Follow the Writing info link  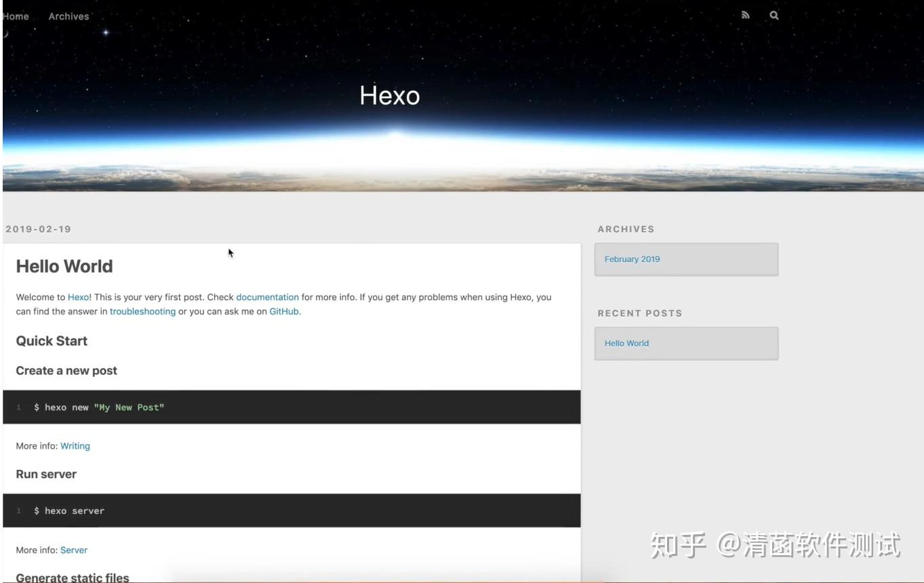coord(75,445)
